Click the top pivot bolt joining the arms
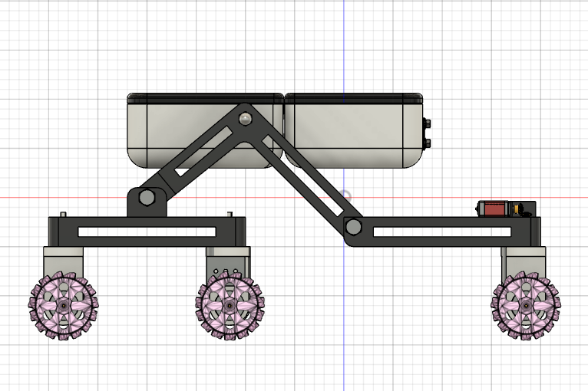The image size is (588, 391). pyautogui.click(x=245, y=119)
